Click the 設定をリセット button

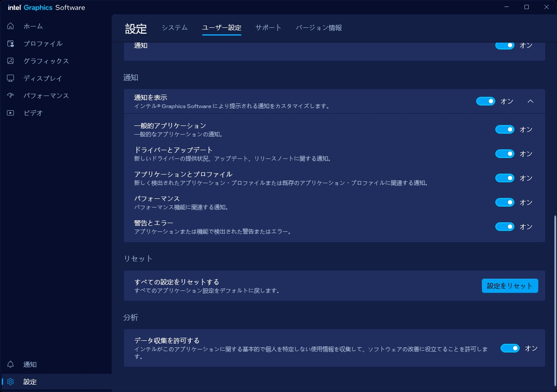click(510, 286)
